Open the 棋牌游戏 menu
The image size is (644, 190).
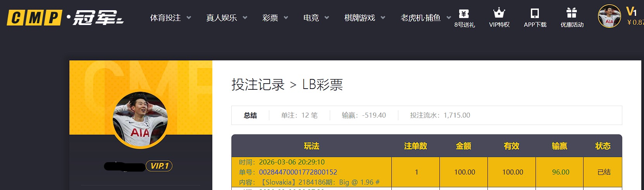pos(360,18)
